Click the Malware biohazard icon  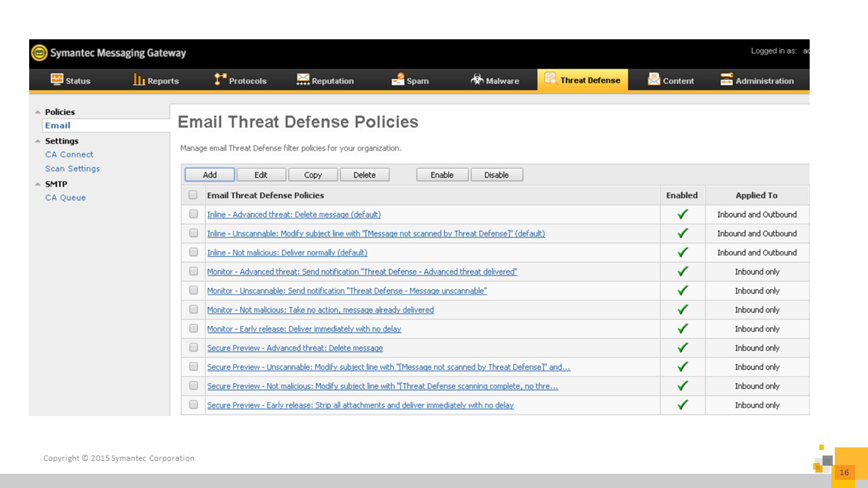(477, 80)
